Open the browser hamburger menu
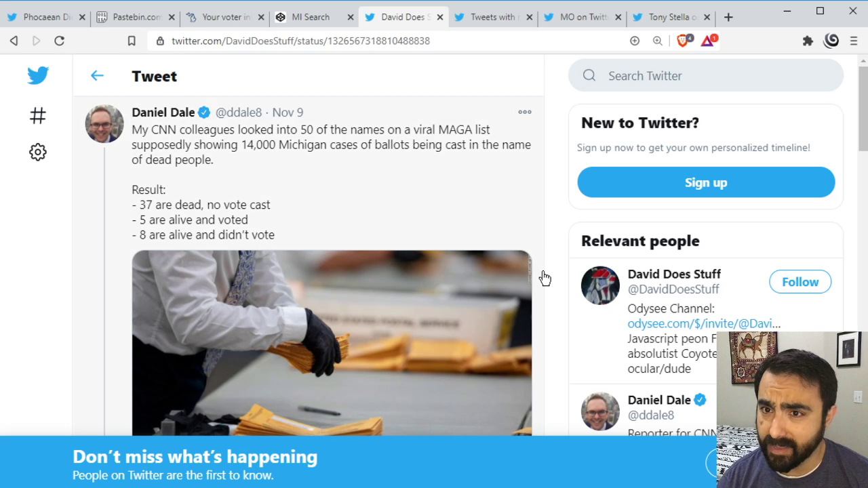 (854, 41)
